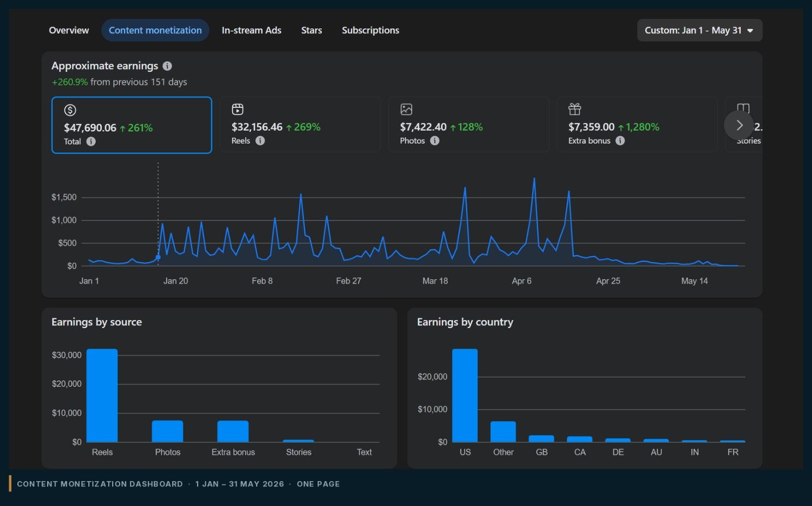Screen dimensions: 812x506
Task: Click info icon beside Total label
Action: 91,141
